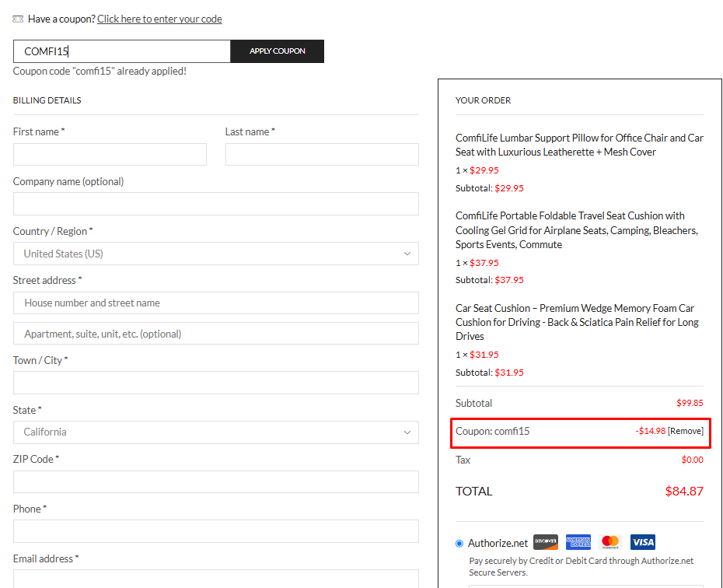Focus the First name field
723x588 pixels.
click(110, 154)
